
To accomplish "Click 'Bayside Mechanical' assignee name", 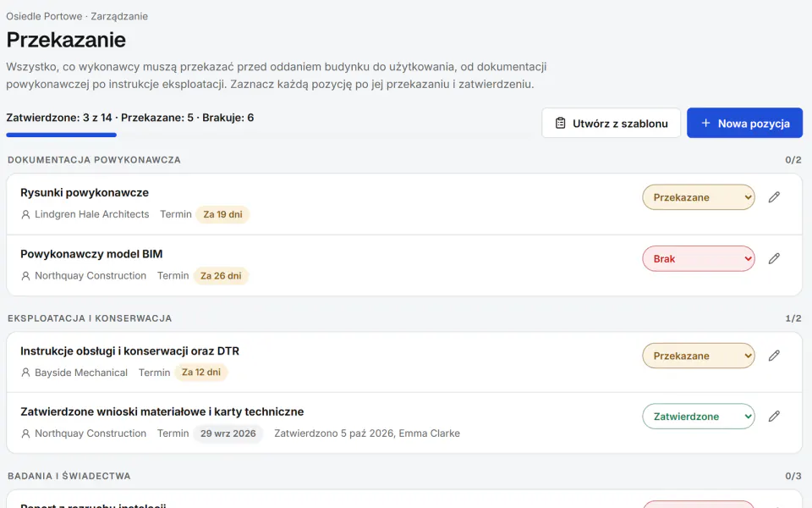I will coord(81,373).
